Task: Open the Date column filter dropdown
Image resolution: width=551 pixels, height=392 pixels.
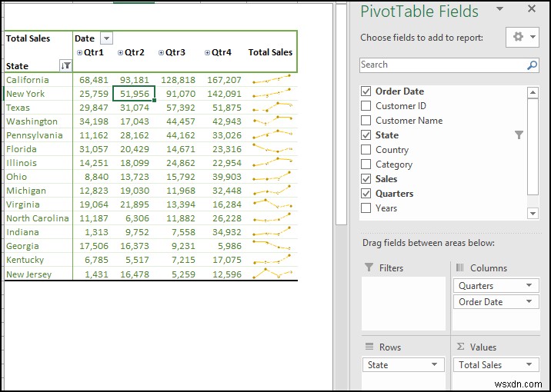Action: (106, 38)
